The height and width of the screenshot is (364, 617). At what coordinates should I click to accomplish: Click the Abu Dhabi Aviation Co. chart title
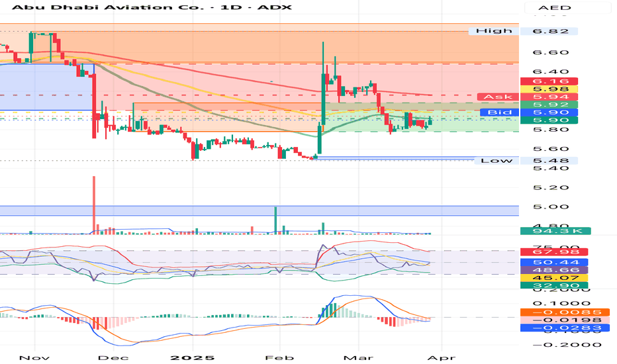pos(152,7)
